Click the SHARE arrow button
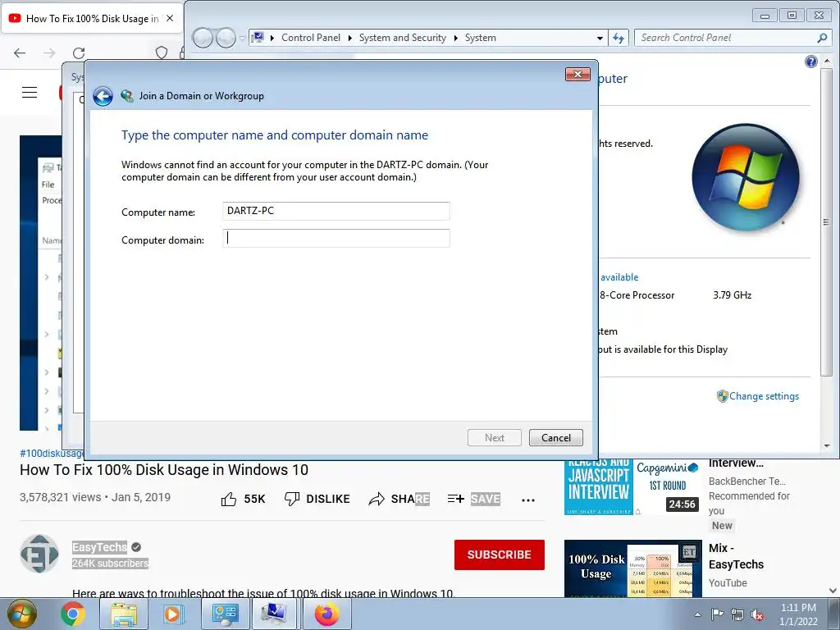The width and height of the screenshot is (840, 630). coord(399,500)
